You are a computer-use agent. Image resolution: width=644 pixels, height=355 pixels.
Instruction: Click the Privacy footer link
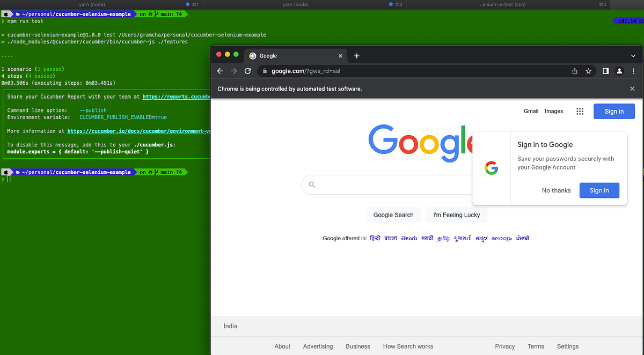tap(504, 346)
